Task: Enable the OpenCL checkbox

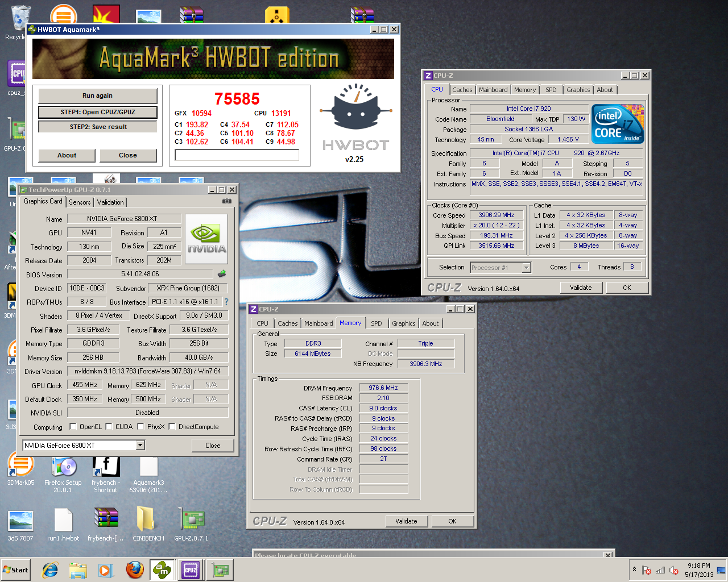Action: click(73, 427)
